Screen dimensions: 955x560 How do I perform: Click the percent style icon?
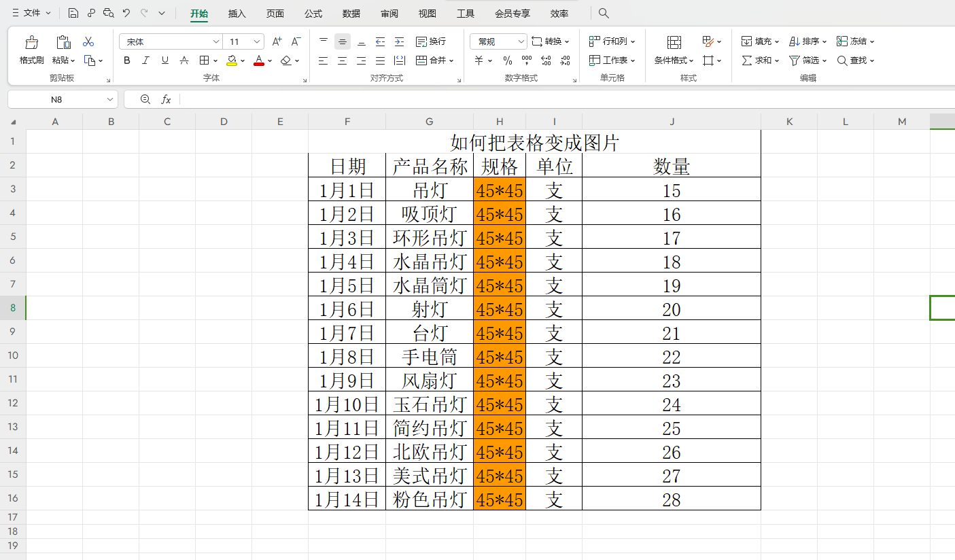point(507,60)
